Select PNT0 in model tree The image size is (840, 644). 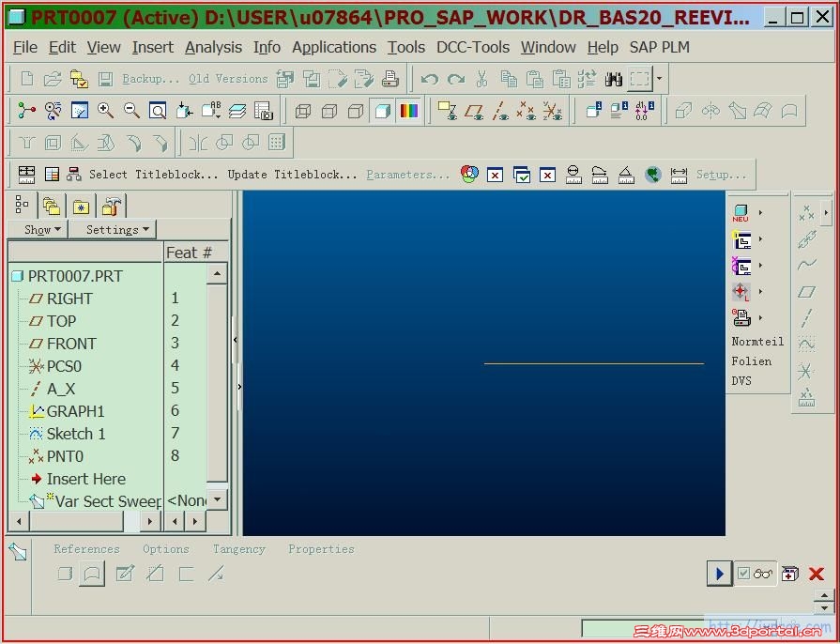pyautogui.click(x=66, y=456)
